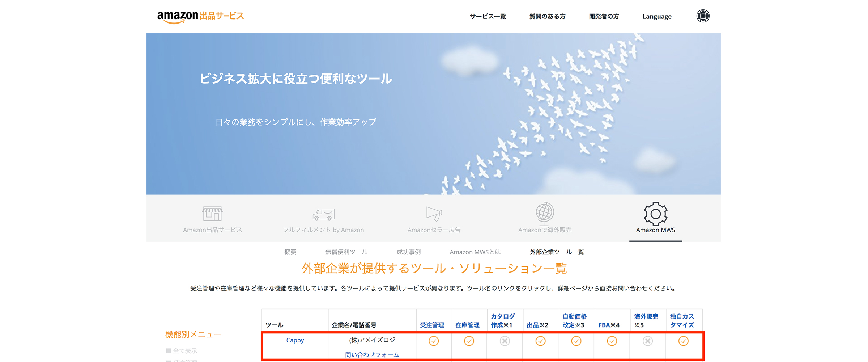Viewport: 868px width, 362px height.
Task: Click Cappy 自動価格改定 check mark icon
Action: point(576,341)
